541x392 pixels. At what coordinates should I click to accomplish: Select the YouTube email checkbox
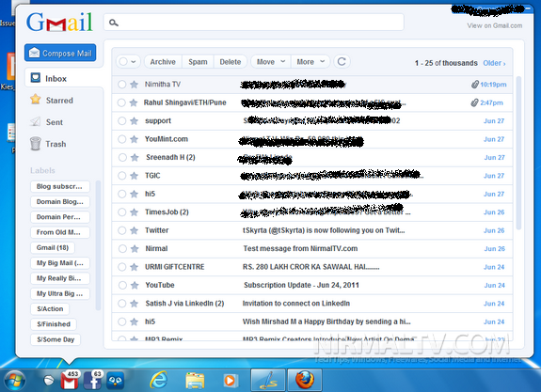pyautogui.click(x=122, y=286)
